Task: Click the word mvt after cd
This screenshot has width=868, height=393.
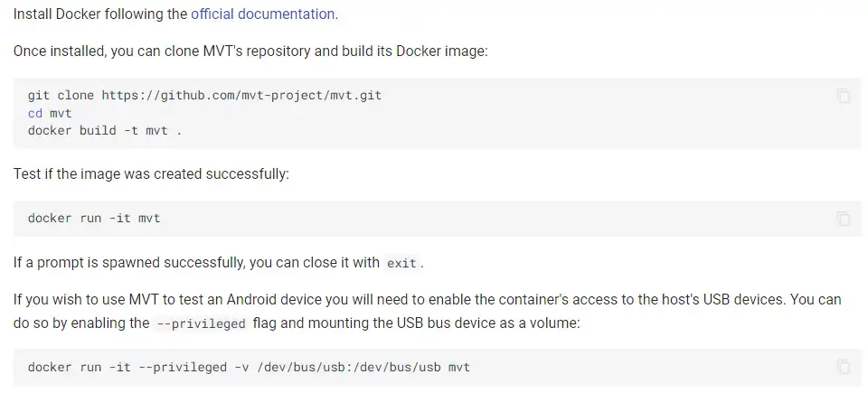Action: [x=61, y=113]
